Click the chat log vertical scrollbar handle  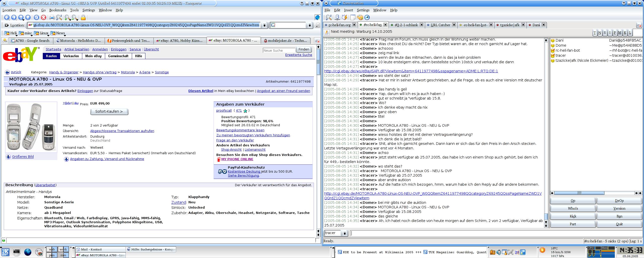(546, 217)
